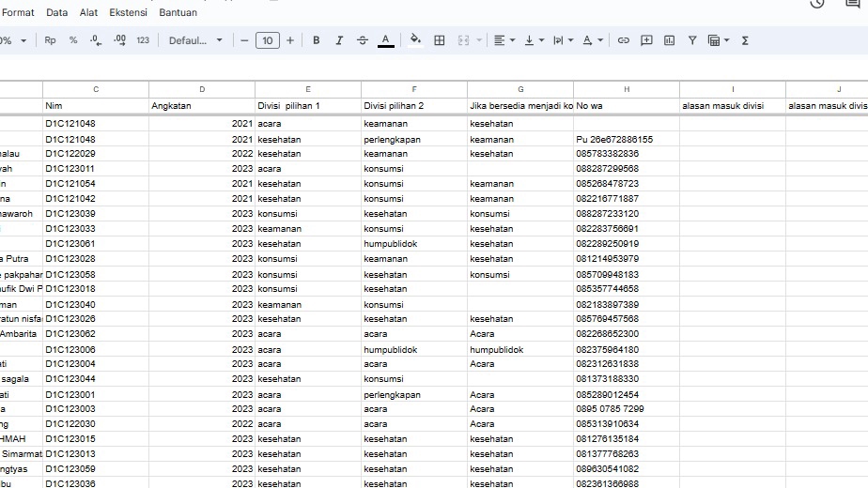The width and height of the screenshot is (868, 488).
Task: Decrease decimal places
Action: 96,40
